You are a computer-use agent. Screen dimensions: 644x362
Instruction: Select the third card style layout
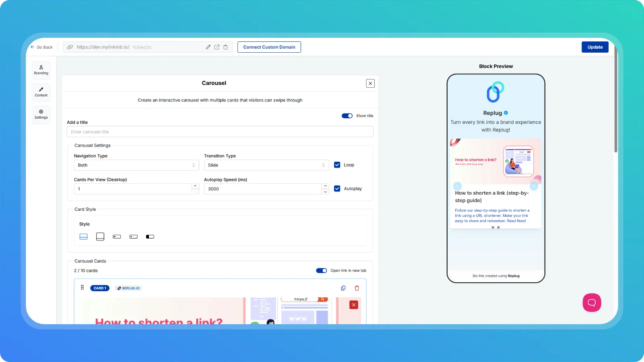[117, 237]
